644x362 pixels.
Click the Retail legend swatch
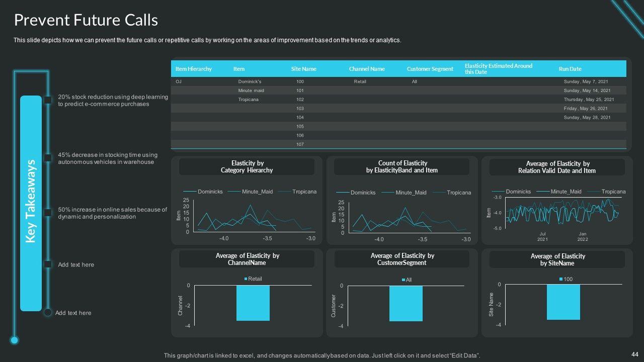click(x=246, y=279)
